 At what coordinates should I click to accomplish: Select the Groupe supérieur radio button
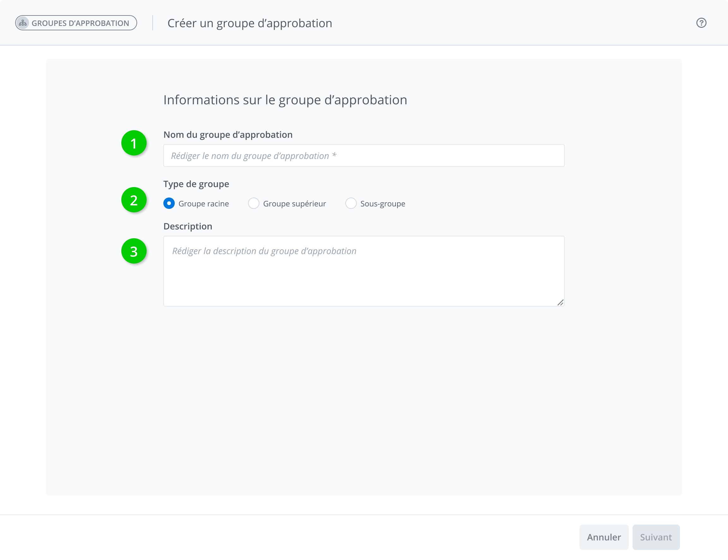(253, 203)
